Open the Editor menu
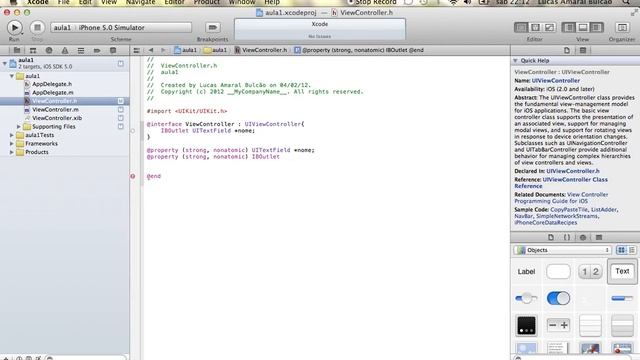 click(174, 2)
